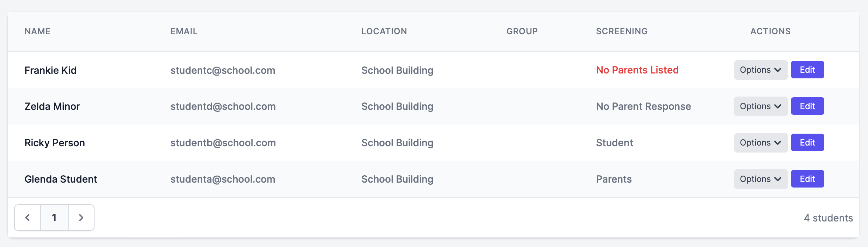
Task: Open Options dropdown for Glenda Student
Action: coord(761,179)
